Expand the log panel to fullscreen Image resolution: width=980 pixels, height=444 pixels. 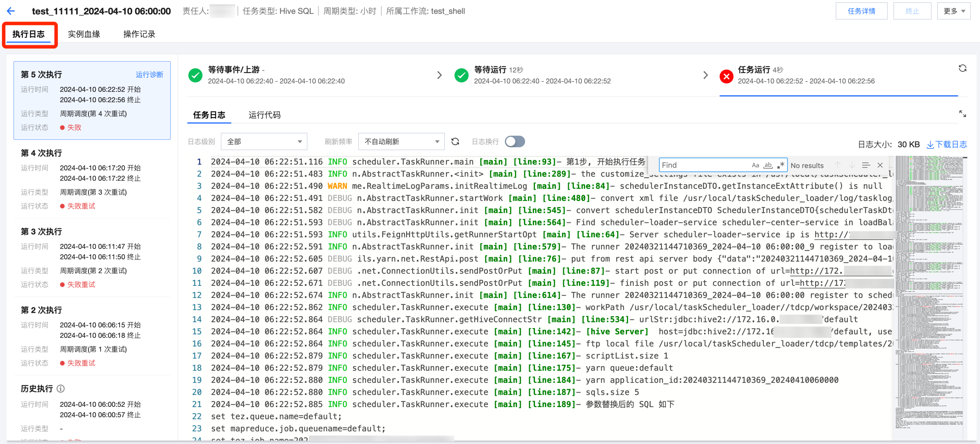click(x=962, y=114)
